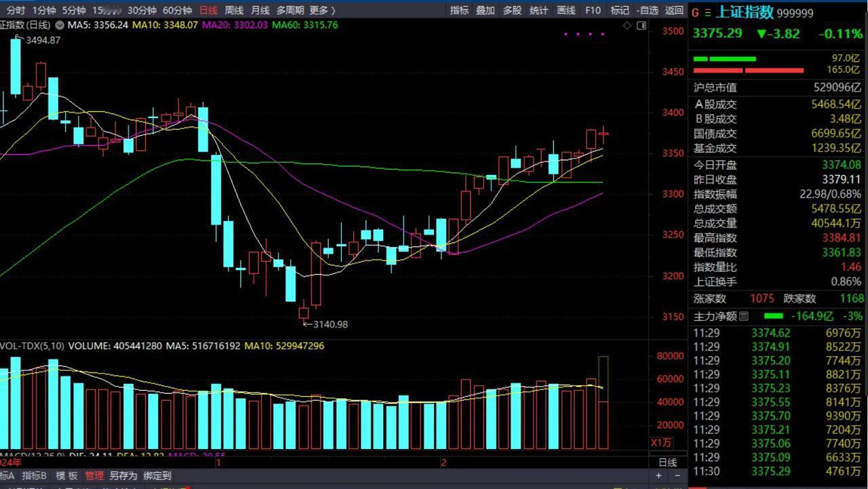Click timeline month marker 1
Viewport: 868px width, 489px height.
[x=218, y=463]
